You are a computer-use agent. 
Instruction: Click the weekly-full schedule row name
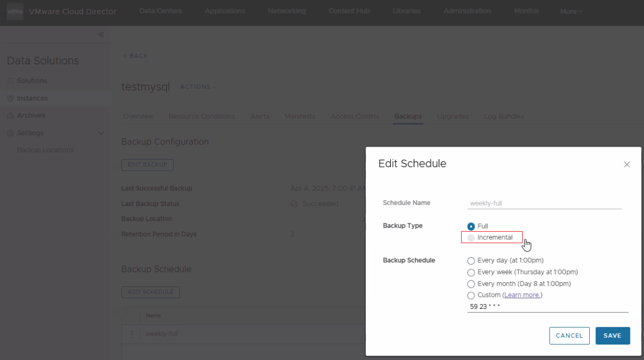(x=162, y=334)
